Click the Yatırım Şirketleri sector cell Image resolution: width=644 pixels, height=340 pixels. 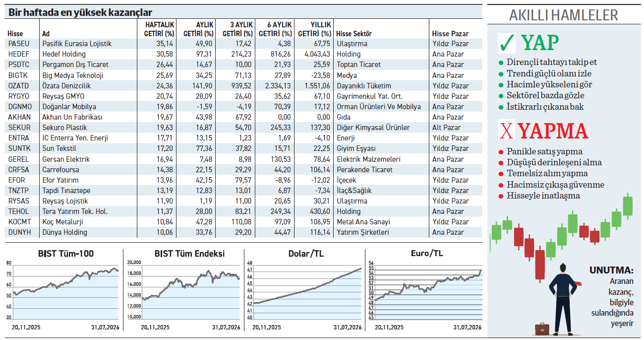pos(363,232)
